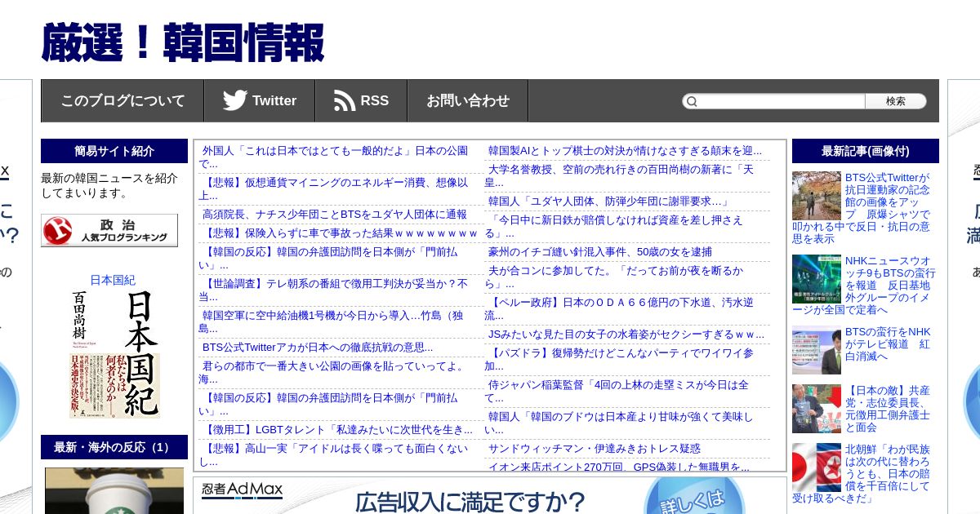Click the 検索 search button
This screenshot has height=514, width=980.
[x=896, y=101]
